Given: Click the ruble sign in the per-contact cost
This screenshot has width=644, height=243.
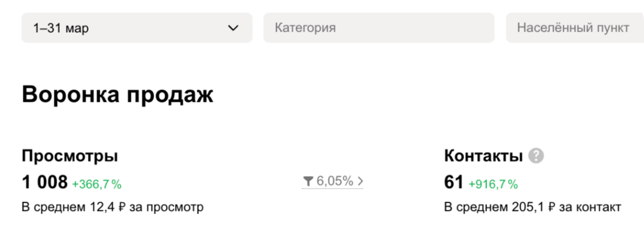Looking at the screenshot, I should coord(552,208).
